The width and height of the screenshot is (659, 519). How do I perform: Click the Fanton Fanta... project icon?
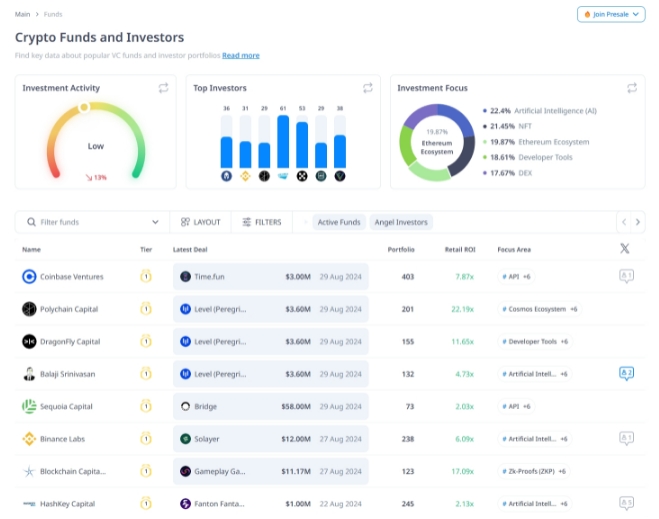[185, 503]
